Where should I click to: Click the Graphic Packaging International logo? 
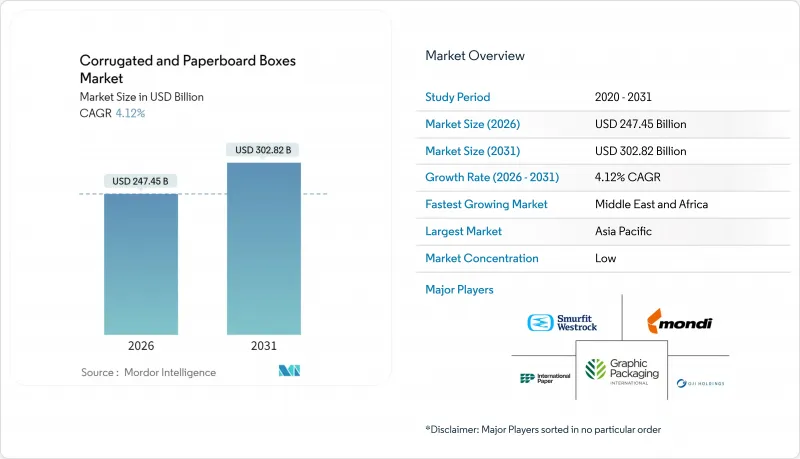click(x=622, y=371)
